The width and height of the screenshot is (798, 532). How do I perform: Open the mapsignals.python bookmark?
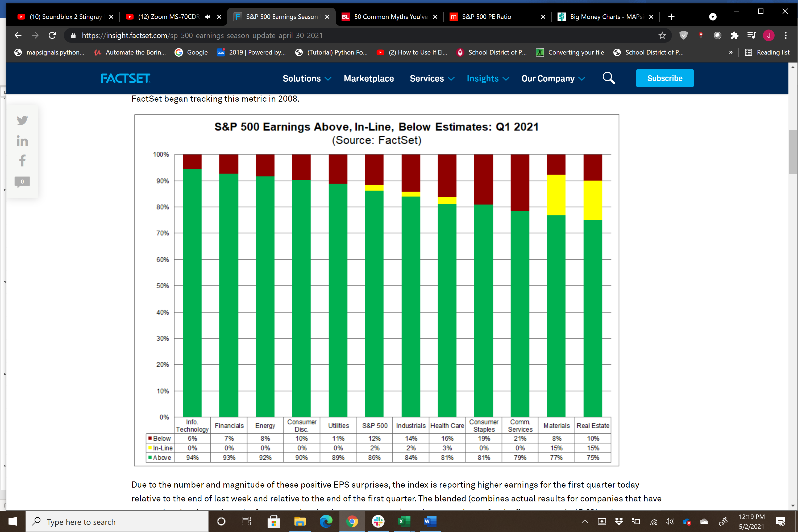pyautogui.click(x=49, y=52)
